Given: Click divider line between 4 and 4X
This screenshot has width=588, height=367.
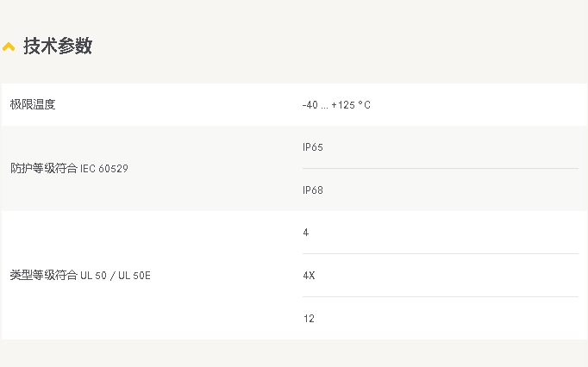Looking at the screenshot, I should tap(441, 254).
